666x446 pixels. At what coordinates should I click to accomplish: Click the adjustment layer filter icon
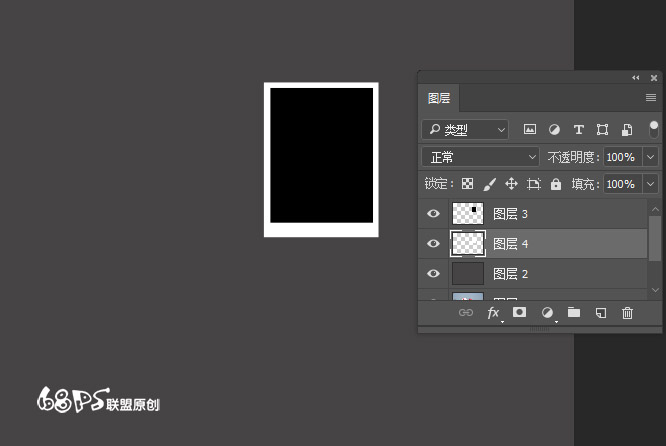pyautogui.click(x=554, y=130)
